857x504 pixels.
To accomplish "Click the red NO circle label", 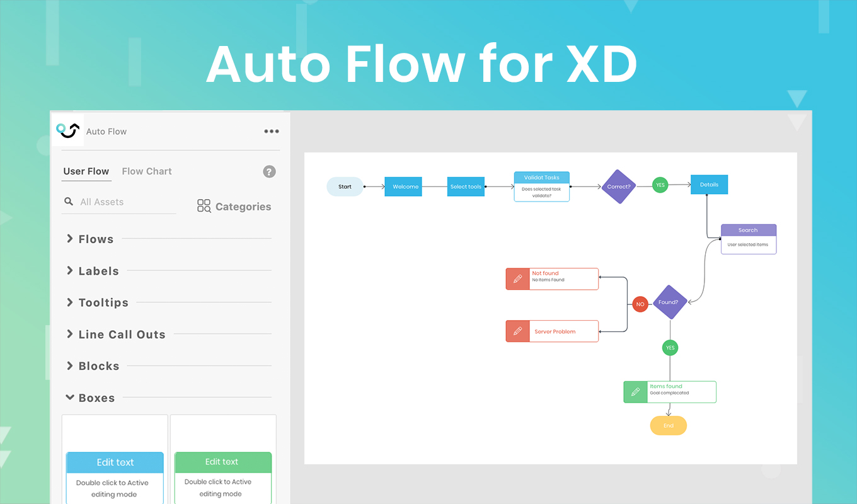I will [640, 304].
